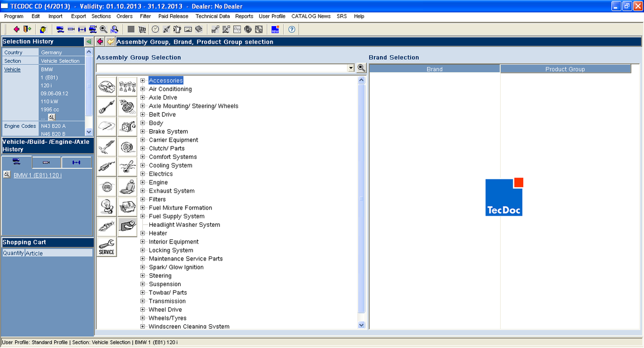Select the car body assembly group icon
This screenshot has height=348, width=644.
pyautogui.click(x=107, y=86)
